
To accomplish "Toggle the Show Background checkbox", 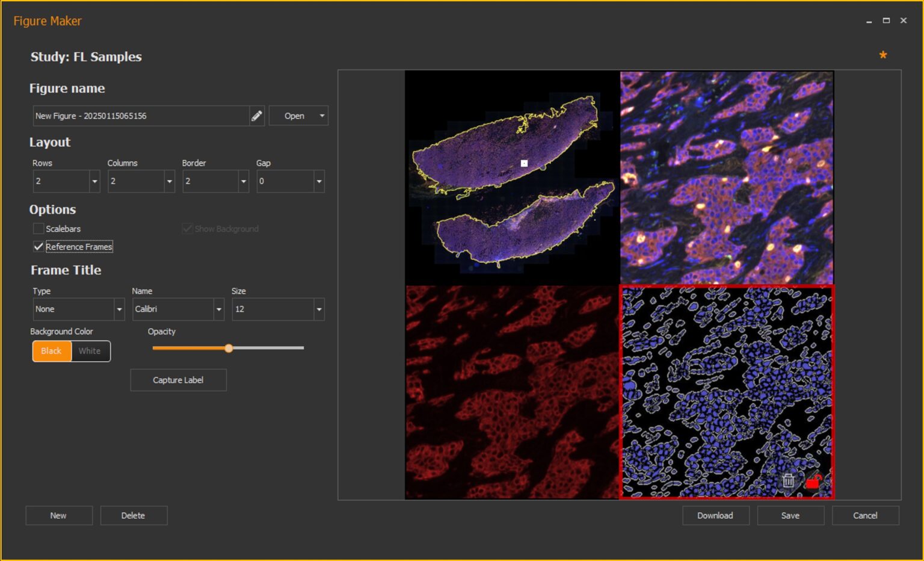I will pos(187,229).
